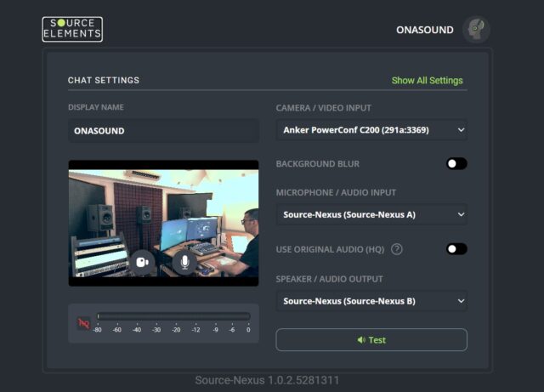544x392 pixels.
Task: Click the SPEAKER / AUDIO OUTPUT label
Action: click(329, 279)
